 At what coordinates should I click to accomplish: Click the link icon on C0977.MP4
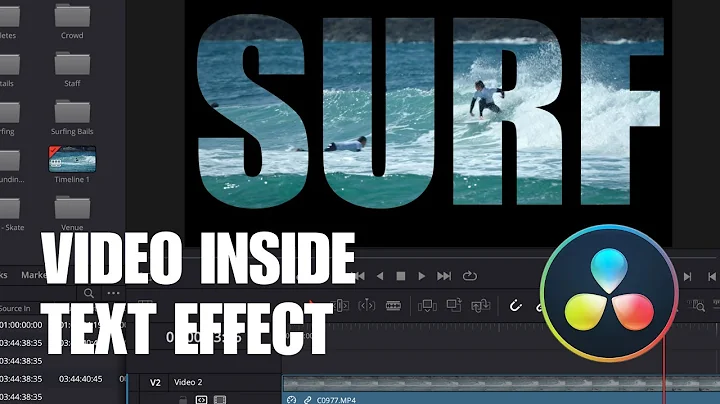(307, 400)
